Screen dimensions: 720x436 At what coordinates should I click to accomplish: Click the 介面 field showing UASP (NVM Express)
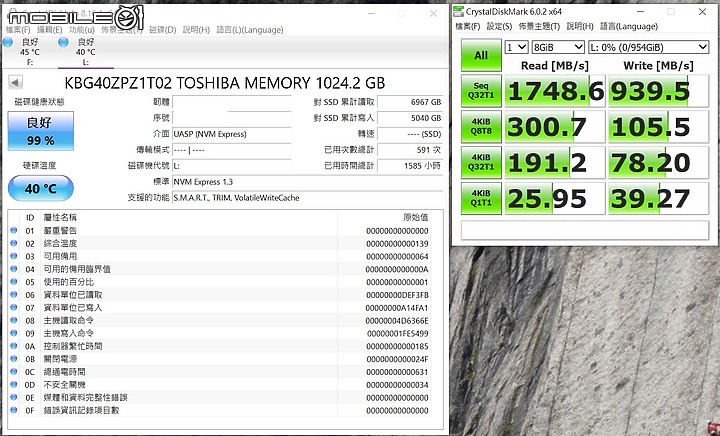tap(232, 134)
